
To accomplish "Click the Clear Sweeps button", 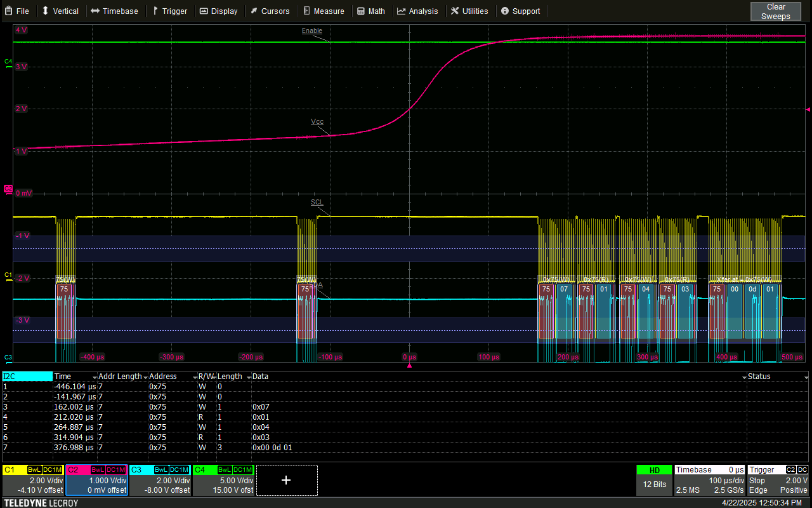I will click(776, 11).
